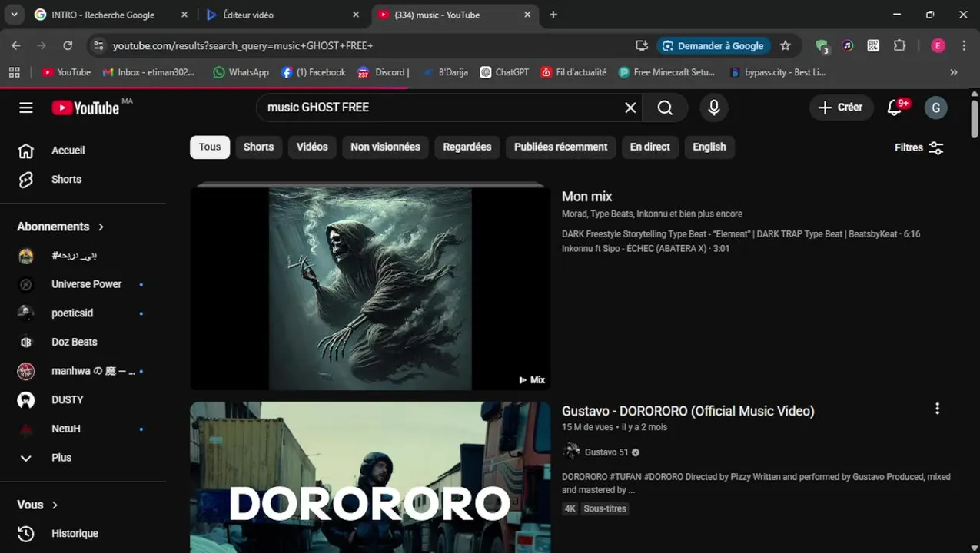Screen dimensions: 980x553
Task: Select the Tous filter chip
Action: coord(210,147)
